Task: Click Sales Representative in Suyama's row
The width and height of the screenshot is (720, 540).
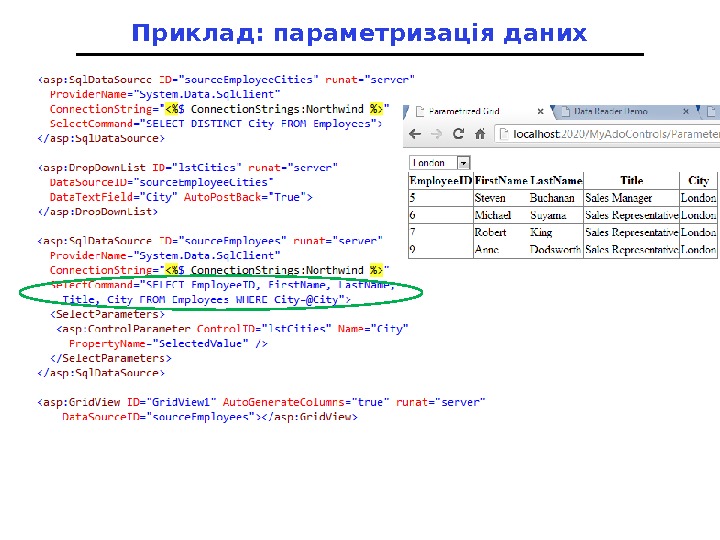Action: pyautogui.click(x=631, y=215)
